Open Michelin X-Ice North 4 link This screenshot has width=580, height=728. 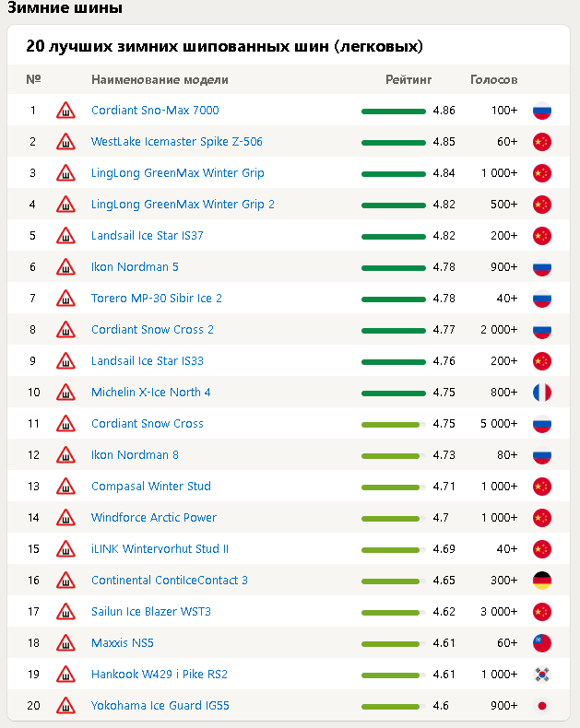tap(150, 393)
